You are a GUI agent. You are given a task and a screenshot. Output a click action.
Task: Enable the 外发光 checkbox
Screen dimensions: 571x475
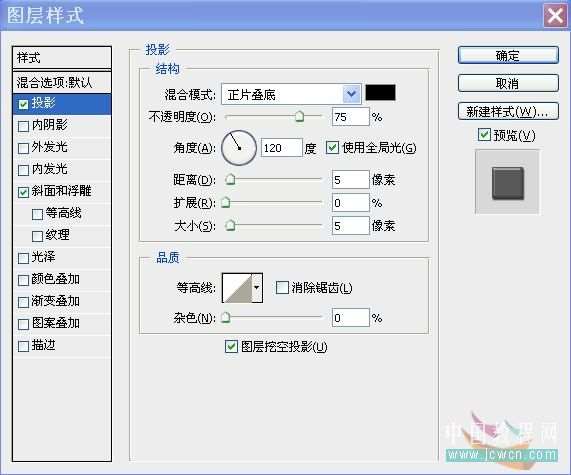(23, 148)
